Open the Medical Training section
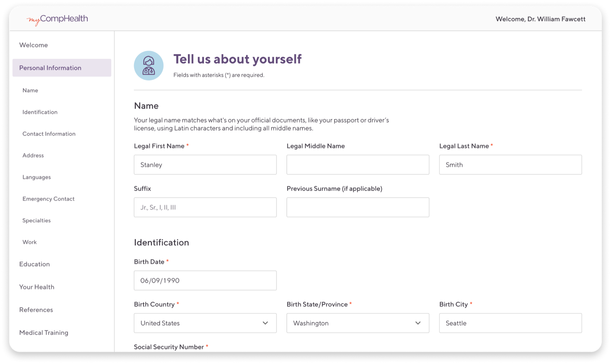 pos(44,332)
